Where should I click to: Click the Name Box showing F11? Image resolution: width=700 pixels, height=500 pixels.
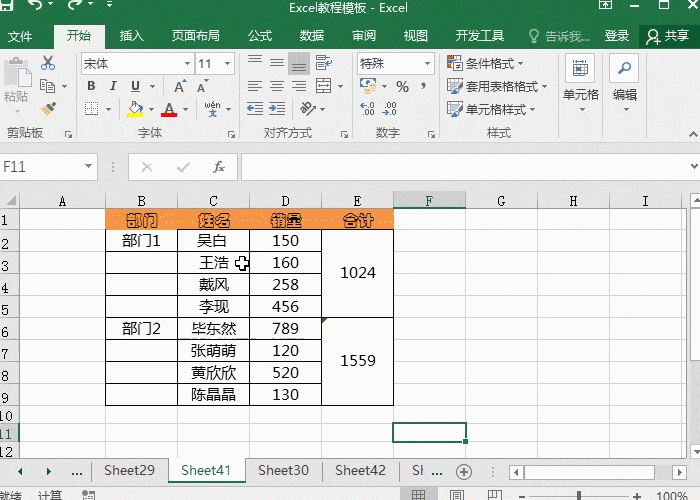[40, 167]
